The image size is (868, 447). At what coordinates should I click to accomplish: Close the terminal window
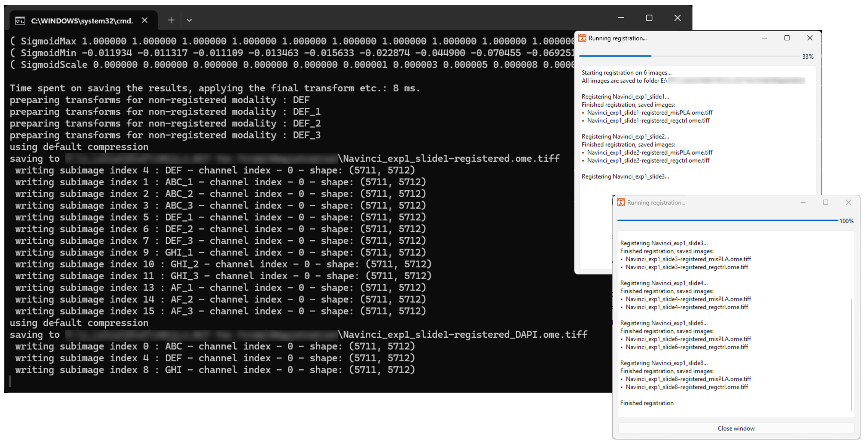point(677,18)
